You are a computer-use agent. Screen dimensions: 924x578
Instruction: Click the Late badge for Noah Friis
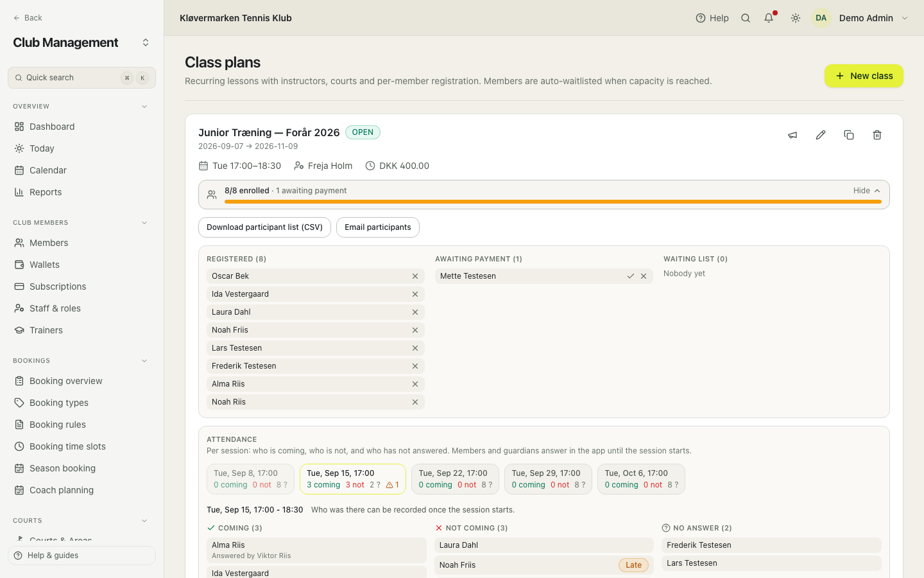633,565
